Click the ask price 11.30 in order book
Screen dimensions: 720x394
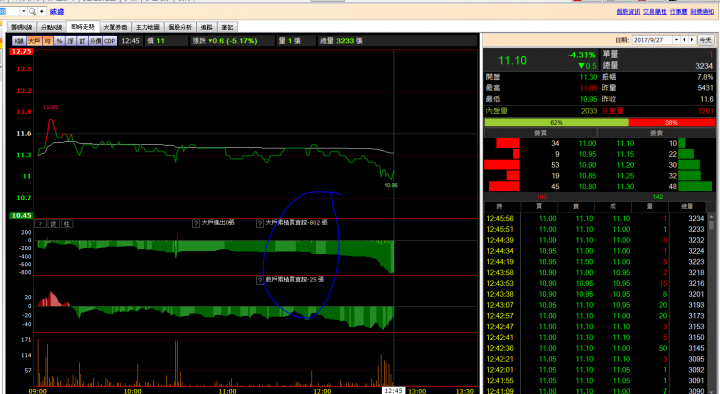point(625,186)
